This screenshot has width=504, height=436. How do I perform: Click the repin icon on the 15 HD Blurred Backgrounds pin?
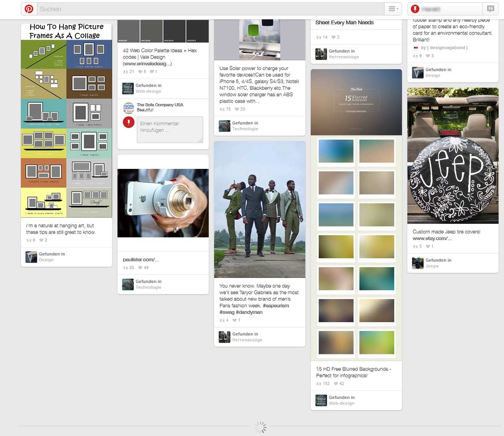point(318,383)
